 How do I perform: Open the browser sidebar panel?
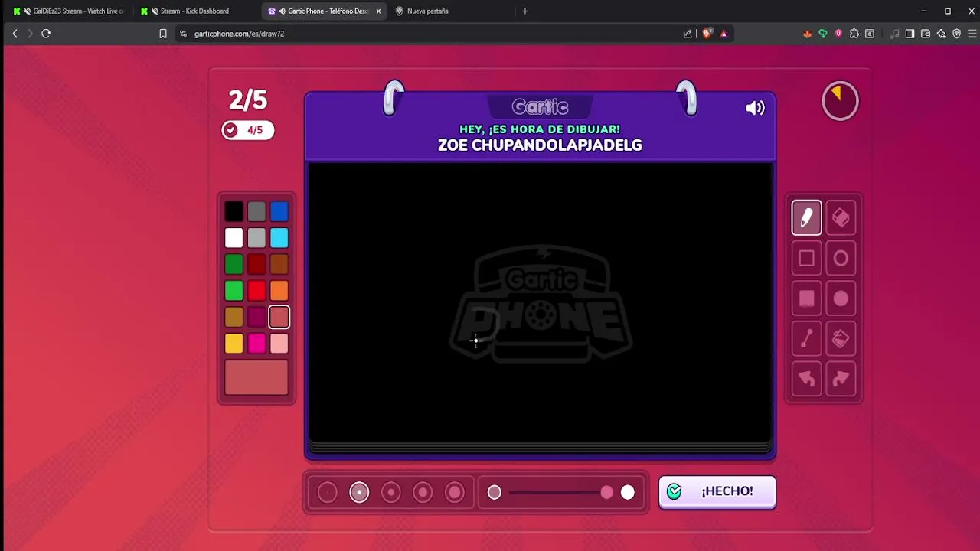(910, 34)
